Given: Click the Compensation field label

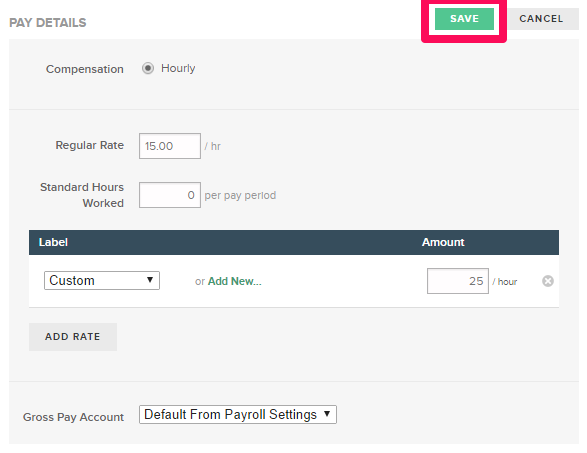Looking at the screenshot, I should (x=85, y=69).
